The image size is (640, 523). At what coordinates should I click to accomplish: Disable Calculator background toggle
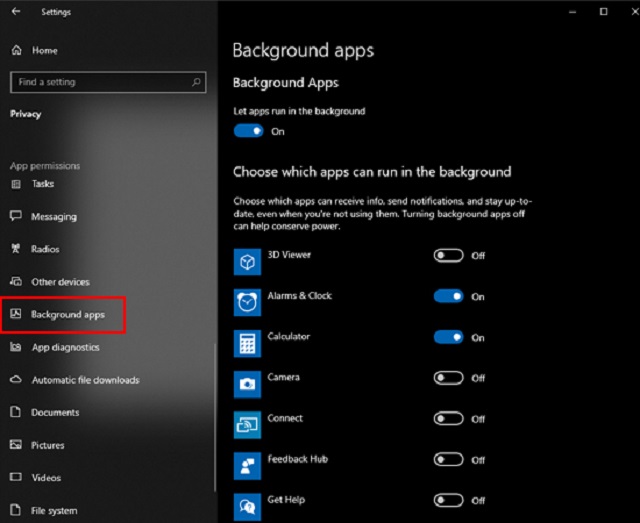click(449, 337)
